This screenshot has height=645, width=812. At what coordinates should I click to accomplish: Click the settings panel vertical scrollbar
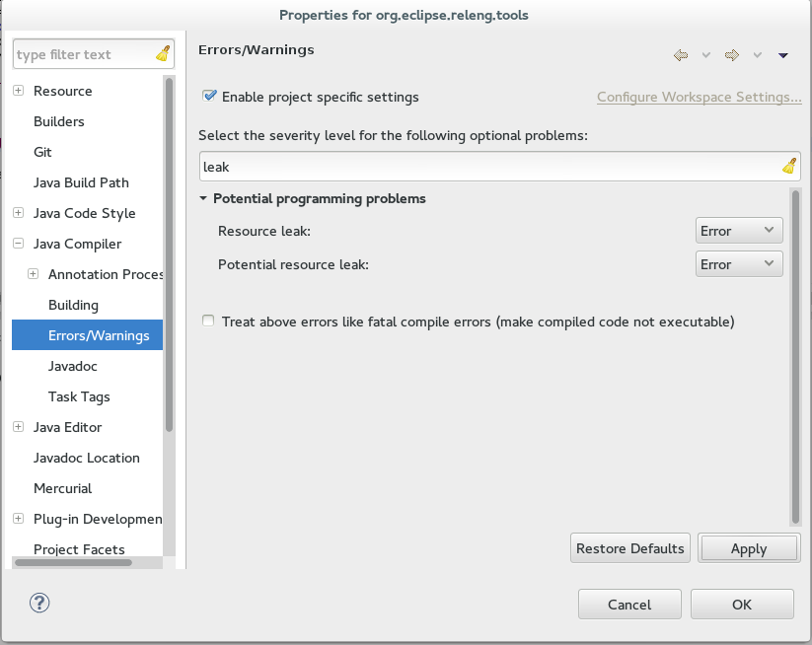pos(795,357)
